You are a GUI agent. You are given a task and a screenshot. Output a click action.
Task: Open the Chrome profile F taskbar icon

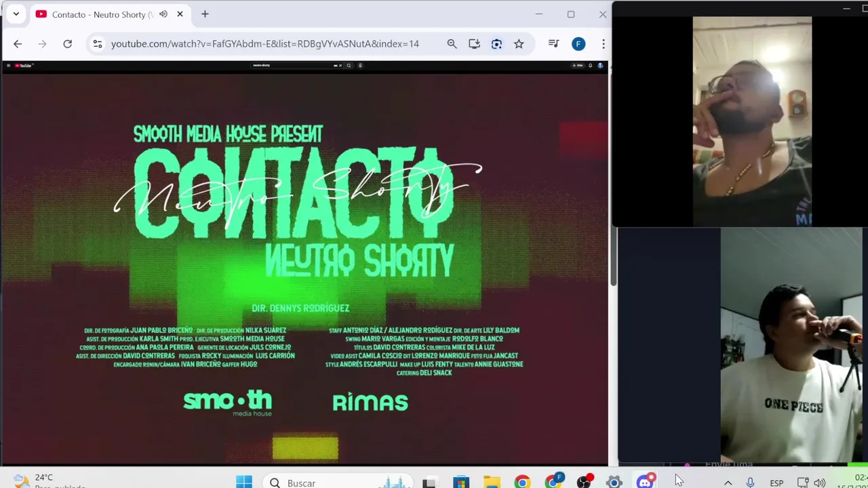tap(553, 481)
